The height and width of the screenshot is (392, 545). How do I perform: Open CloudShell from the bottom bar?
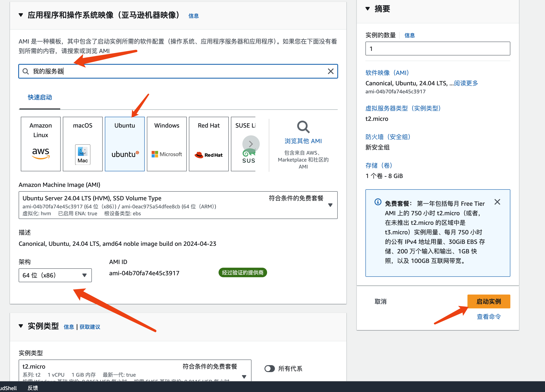point(8,388)
